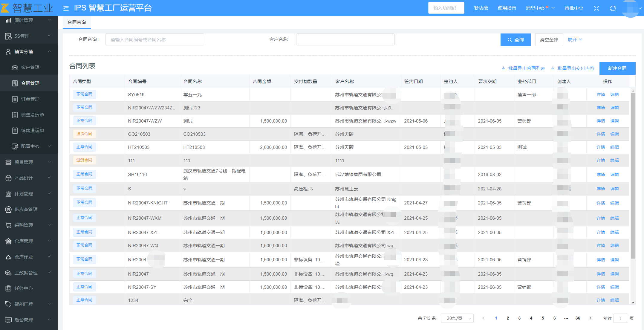Click the fullscreen toggle icon in header
Image resolution: width=644 pixels, height=330 pixels.
(596, 8)
